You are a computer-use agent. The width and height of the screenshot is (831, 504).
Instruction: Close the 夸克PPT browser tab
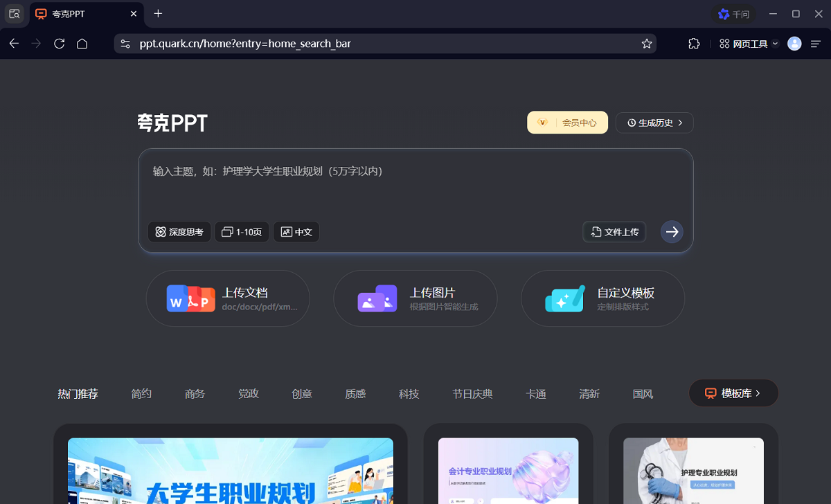click(x=134, y=14)
